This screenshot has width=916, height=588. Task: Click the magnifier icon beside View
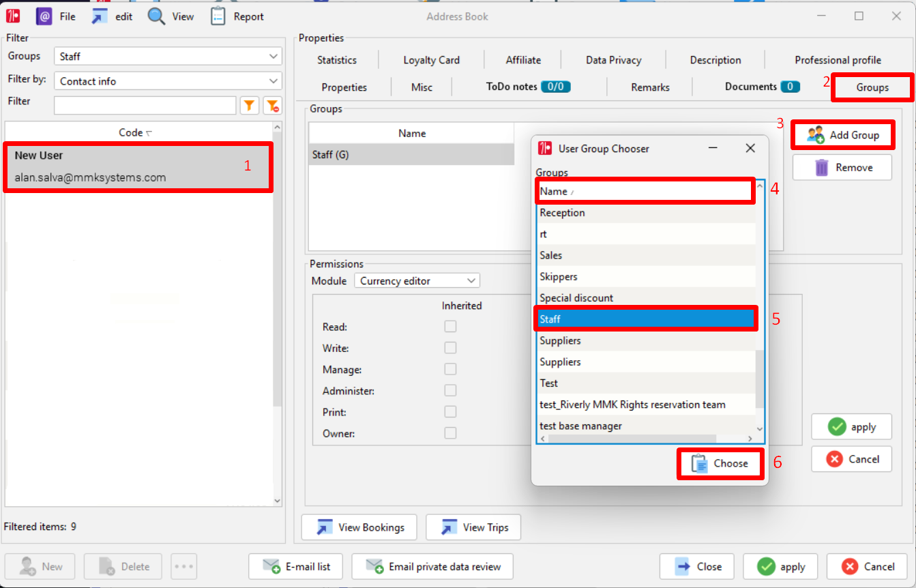pos(156,16)
